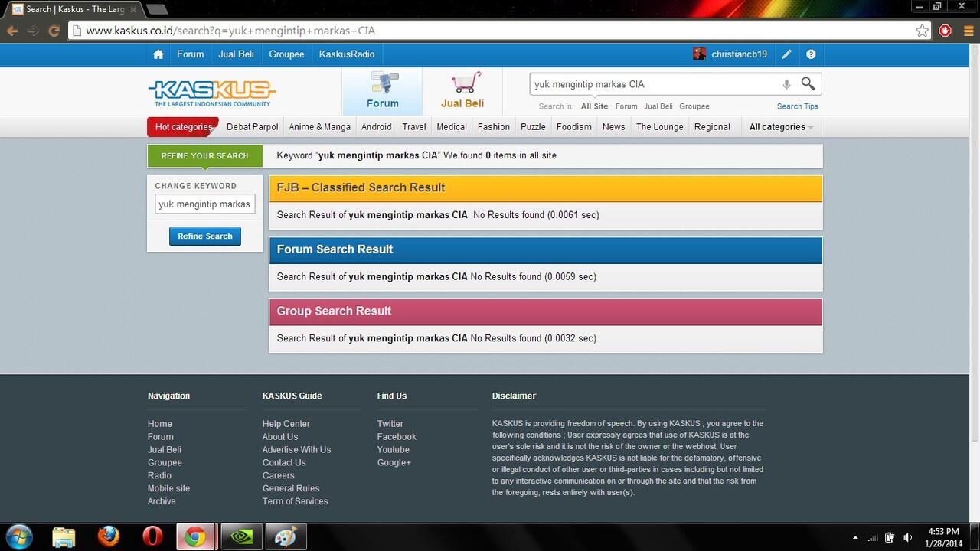Set search scope to Groupee

point(694,106)
